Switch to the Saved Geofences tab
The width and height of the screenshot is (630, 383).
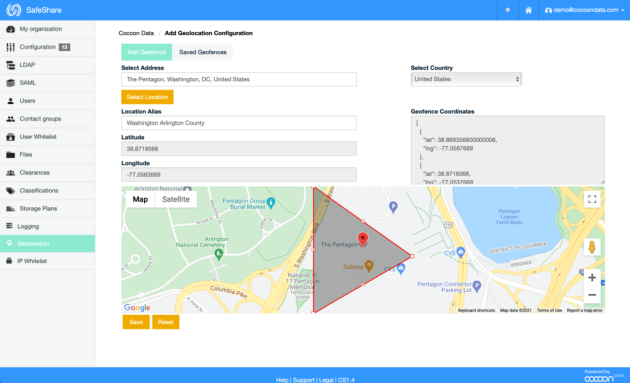point(202,52)
